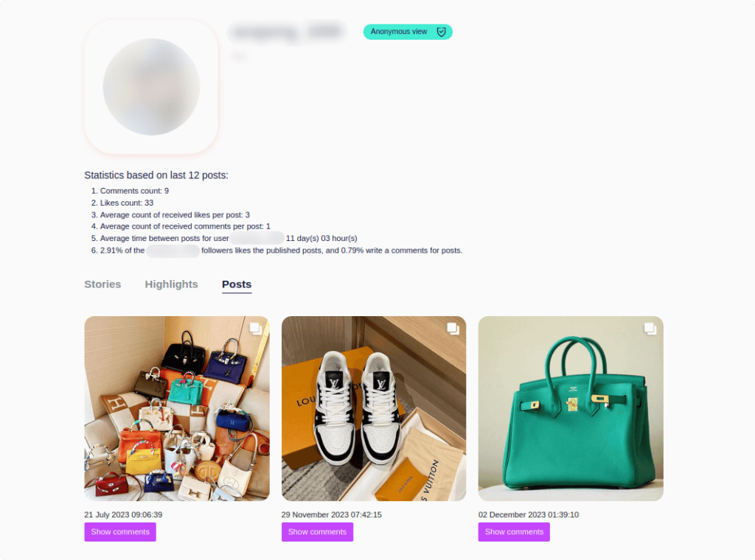
Task: Show comments for 29 November 2023 post
Action: (317, 532)
